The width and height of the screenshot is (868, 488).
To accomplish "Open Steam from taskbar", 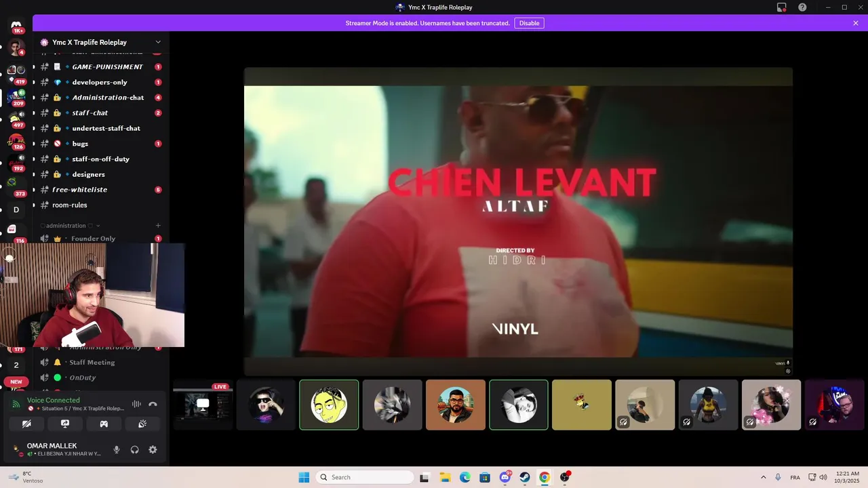I will [x=525, y=477].
